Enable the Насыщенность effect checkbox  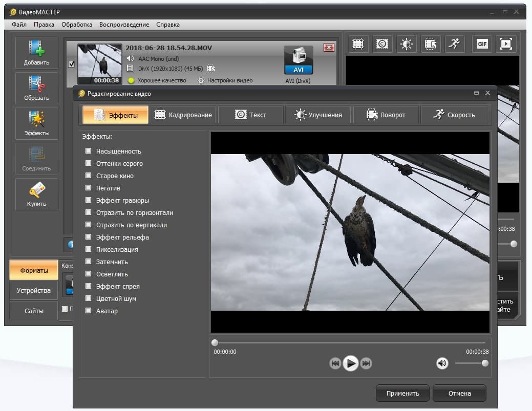pos(88,150)
